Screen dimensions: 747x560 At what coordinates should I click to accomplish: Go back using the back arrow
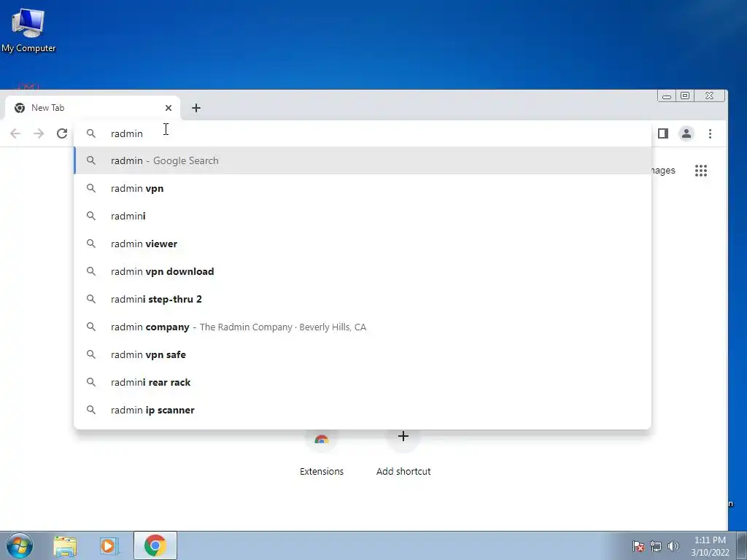point(15,134)
